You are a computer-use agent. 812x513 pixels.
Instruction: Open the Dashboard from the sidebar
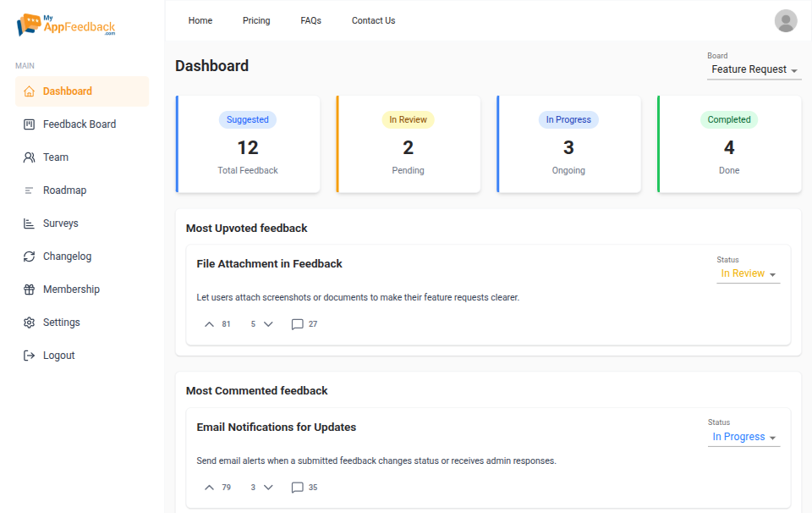click(65, 91)
